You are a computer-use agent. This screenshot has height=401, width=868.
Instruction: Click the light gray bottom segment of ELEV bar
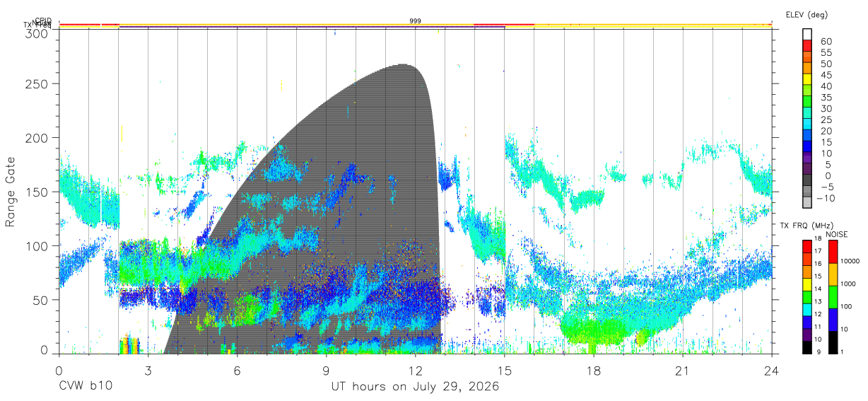(x=807, y=203)
